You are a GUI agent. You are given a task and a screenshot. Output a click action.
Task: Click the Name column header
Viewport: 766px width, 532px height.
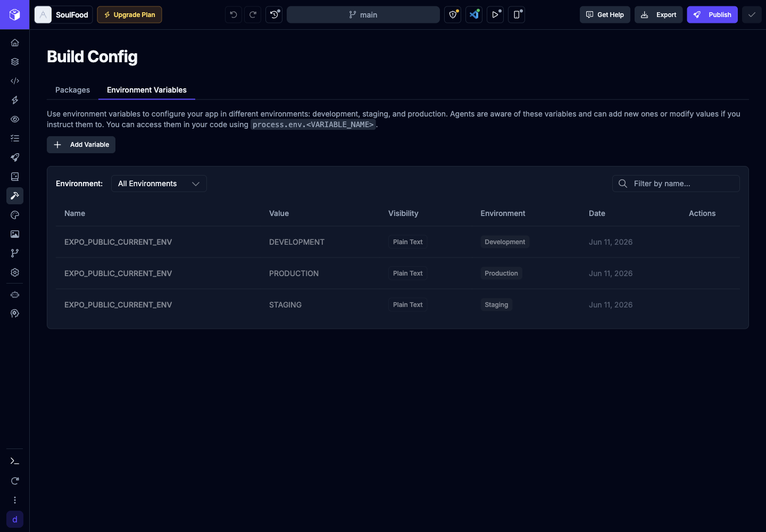tap(74, 213)
